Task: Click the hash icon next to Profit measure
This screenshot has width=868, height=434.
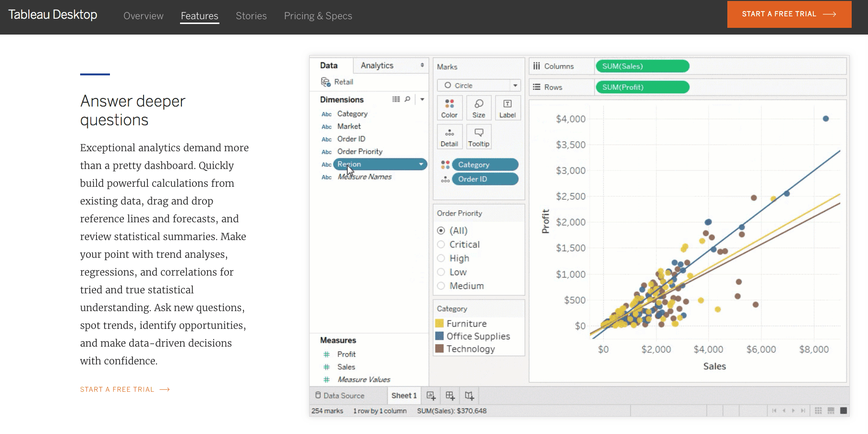Action: [326, 354]
